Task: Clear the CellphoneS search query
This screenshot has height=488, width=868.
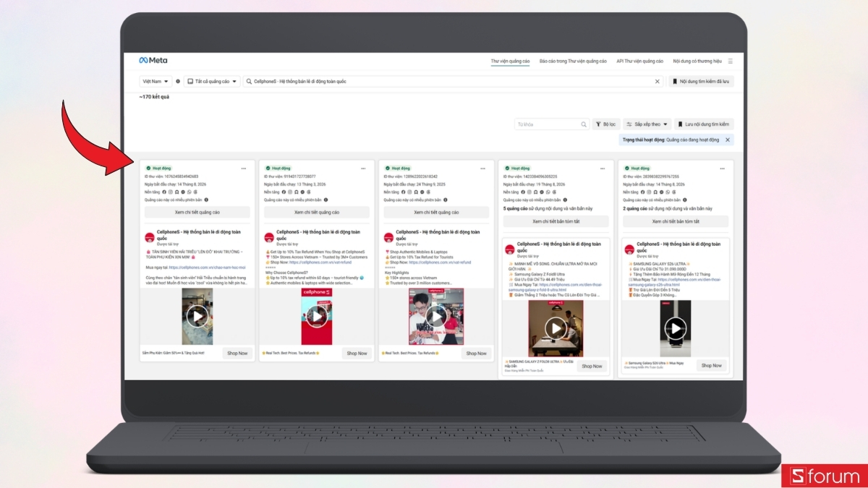Action: 658,82
